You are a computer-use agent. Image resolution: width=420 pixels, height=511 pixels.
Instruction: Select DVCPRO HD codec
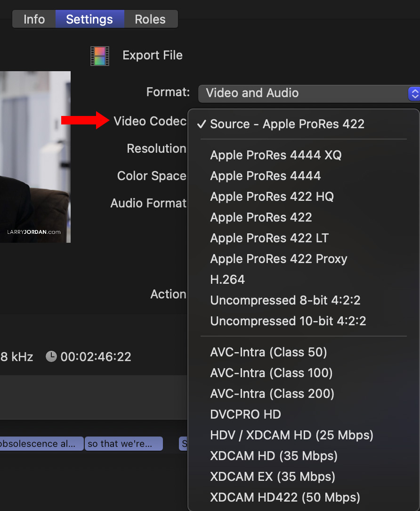(x=246, y=414)
